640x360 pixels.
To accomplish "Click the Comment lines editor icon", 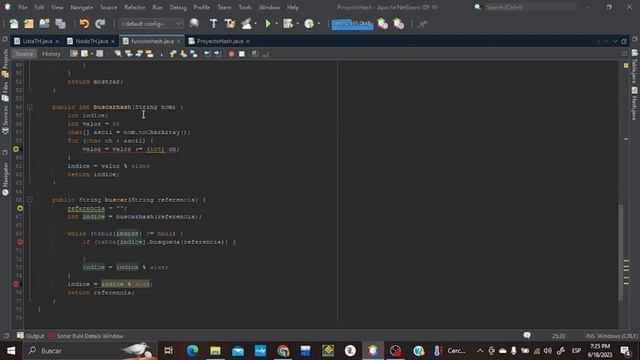I will [x=255, y=54].
